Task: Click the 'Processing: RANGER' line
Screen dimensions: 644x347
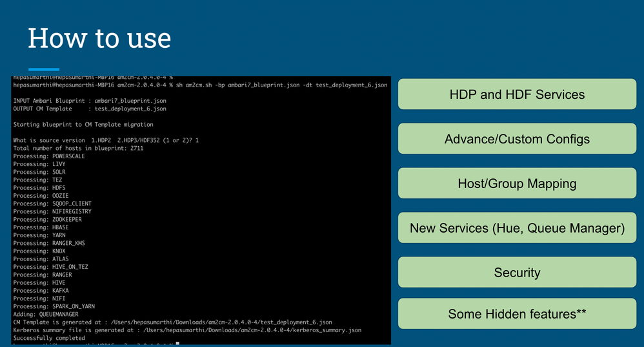Action: point(43,275)
